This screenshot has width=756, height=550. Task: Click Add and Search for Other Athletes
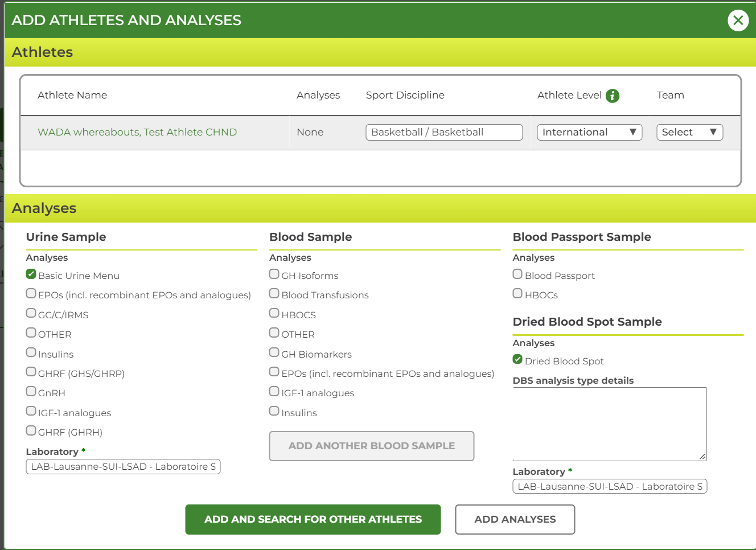pos(313,519)
